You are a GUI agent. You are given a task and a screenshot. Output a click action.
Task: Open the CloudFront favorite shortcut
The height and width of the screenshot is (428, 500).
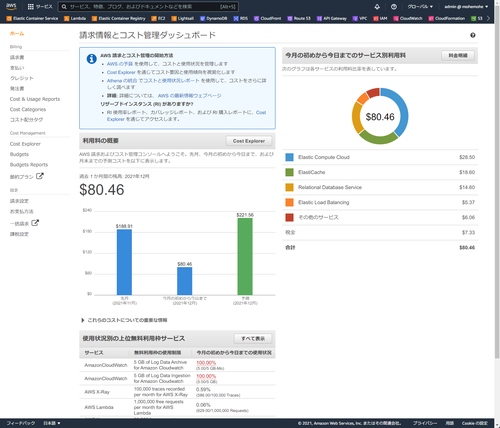click(267, 18)
